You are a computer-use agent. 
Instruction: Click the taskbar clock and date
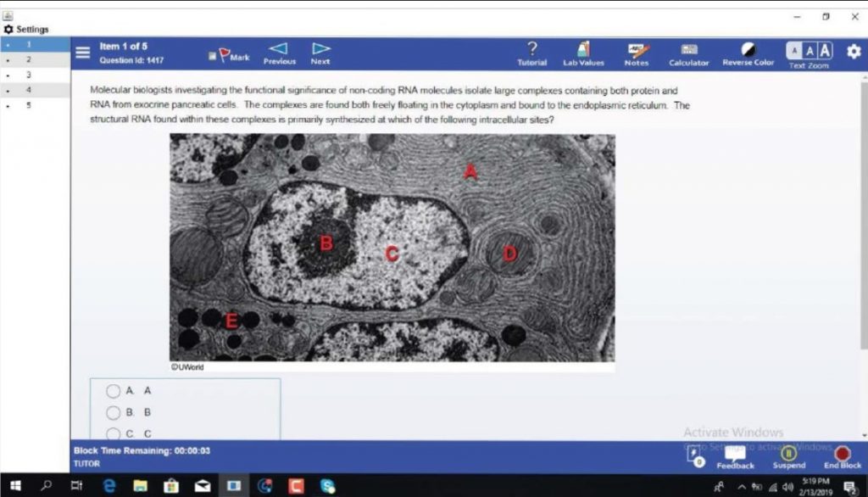815,487
